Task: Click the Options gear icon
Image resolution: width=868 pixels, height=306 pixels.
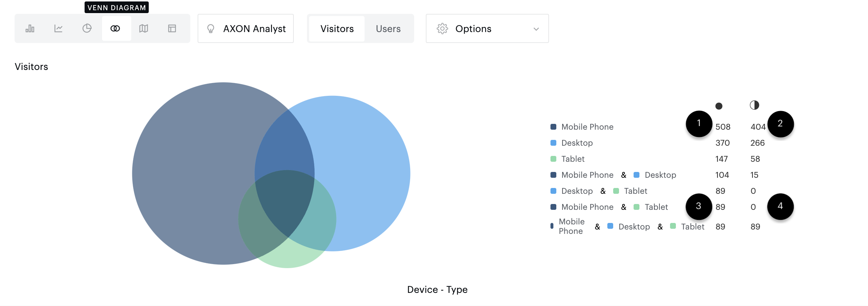Action: point(442,29)
